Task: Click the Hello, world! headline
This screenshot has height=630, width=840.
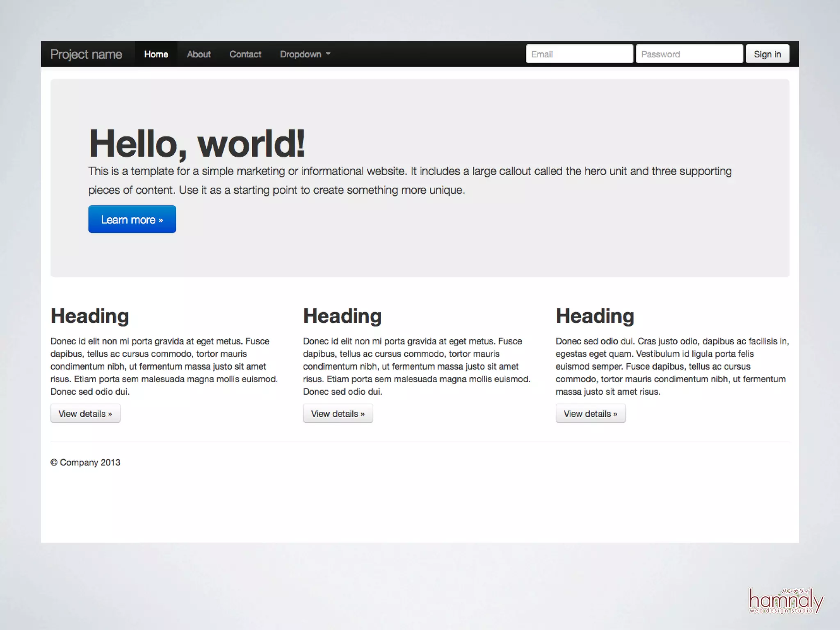Action: tap(197, 143)
